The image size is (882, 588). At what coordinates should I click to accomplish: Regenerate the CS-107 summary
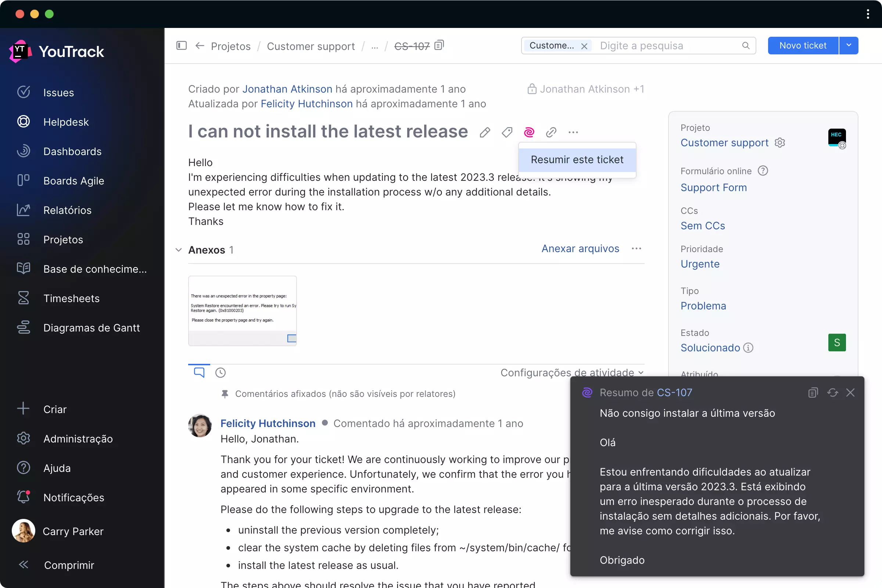click(832, 392)
